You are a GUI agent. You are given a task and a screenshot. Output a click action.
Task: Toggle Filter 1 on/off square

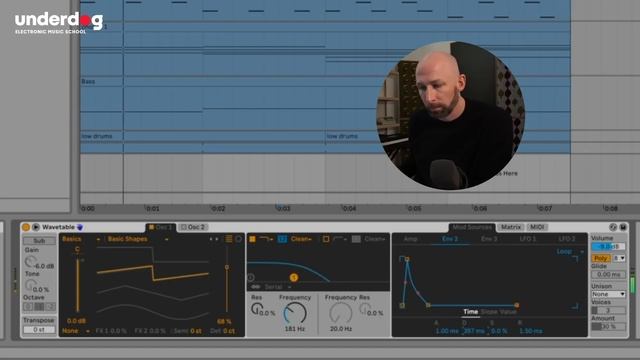click(252, 239)
